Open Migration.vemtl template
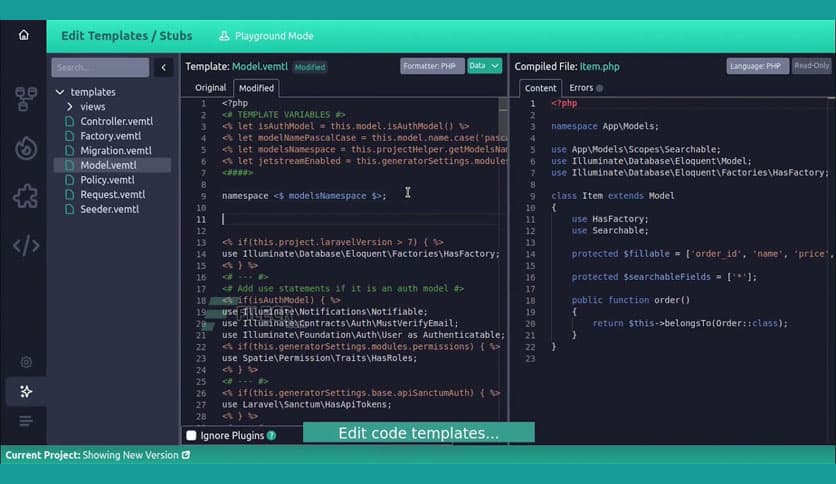This screenshot has width=836, height=484. tap(116, 150)
